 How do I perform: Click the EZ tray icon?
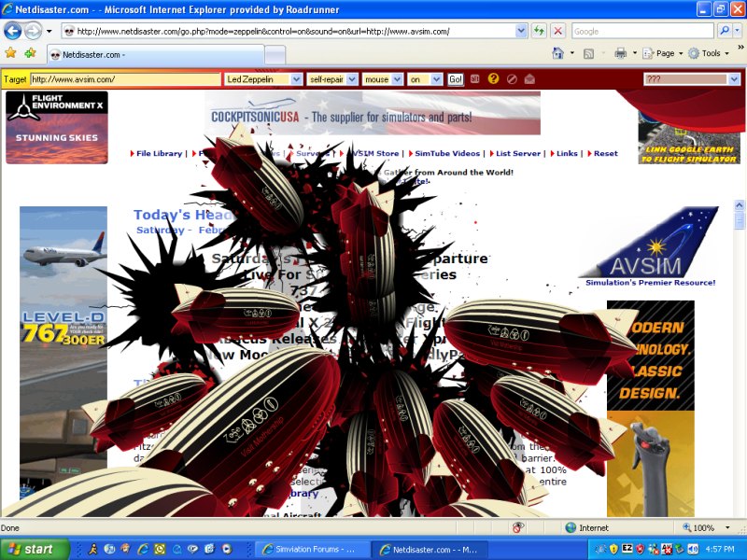627,548
